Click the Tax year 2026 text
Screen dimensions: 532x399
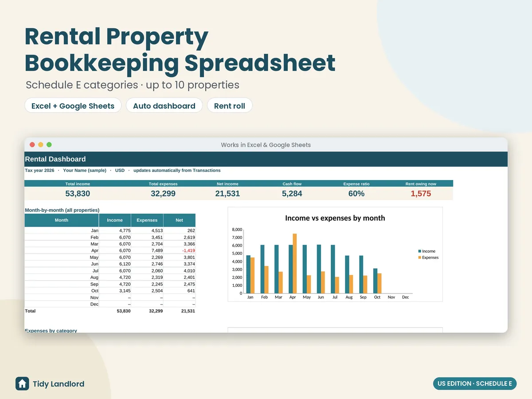pyautogui.click(x=39, y=170)
